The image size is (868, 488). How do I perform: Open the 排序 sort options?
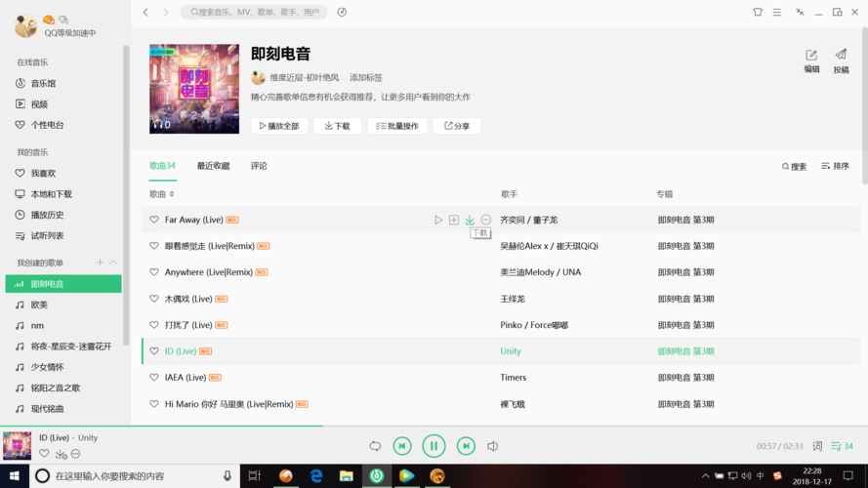836,166
